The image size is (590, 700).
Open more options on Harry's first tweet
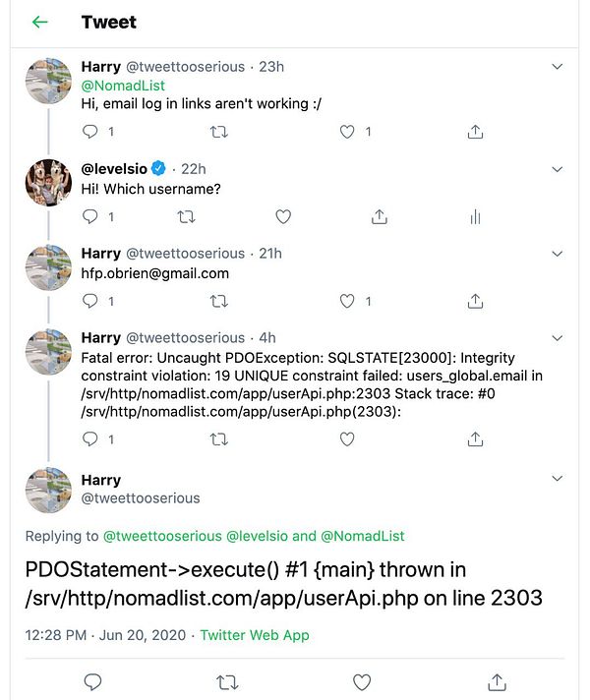click(x=558, y=67)
